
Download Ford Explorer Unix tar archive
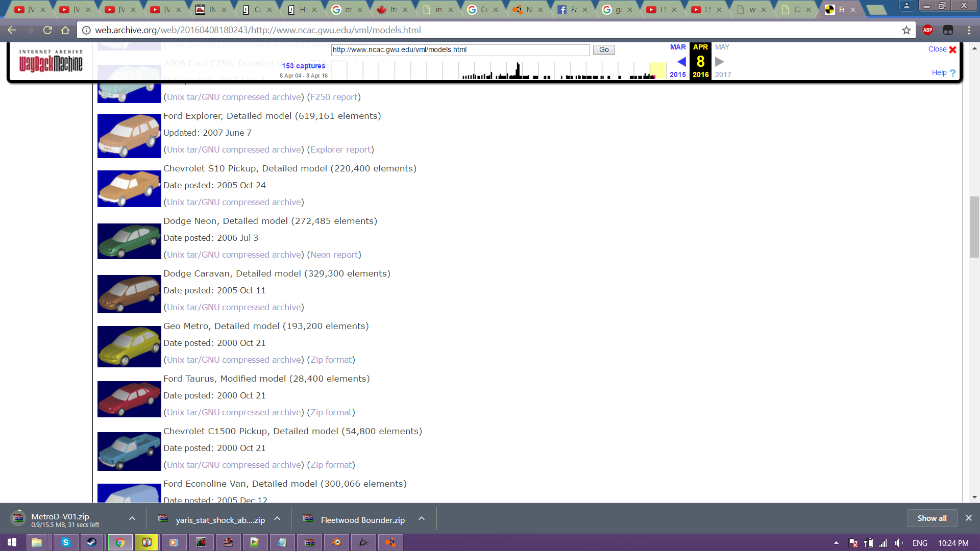pos(234,149)
